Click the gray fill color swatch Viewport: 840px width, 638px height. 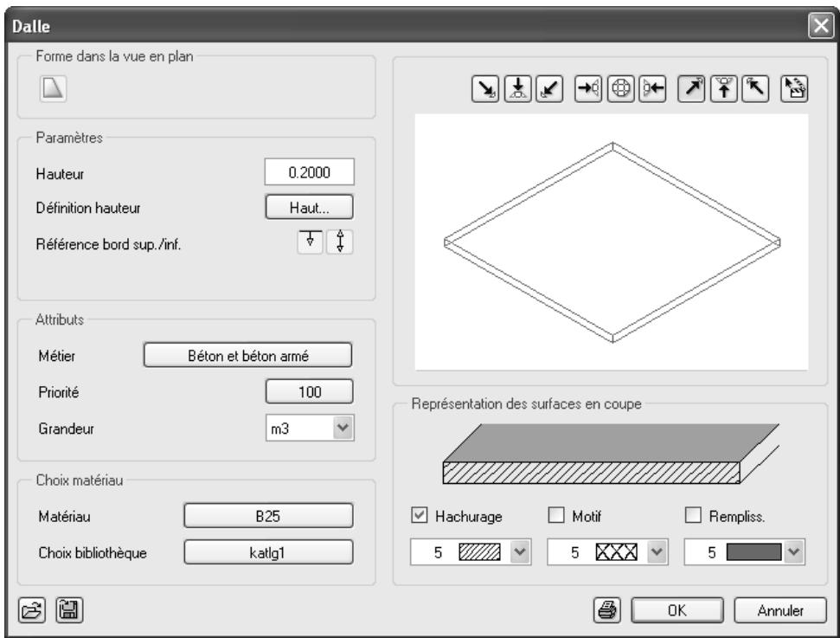click(x=753, y=552)
